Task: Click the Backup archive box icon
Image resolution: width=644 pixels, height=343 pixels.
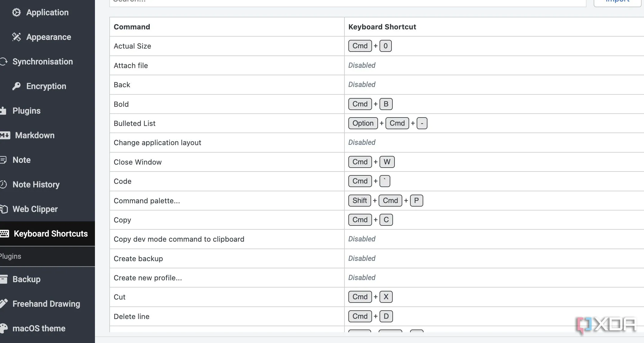Action: (x=4, y=279)
